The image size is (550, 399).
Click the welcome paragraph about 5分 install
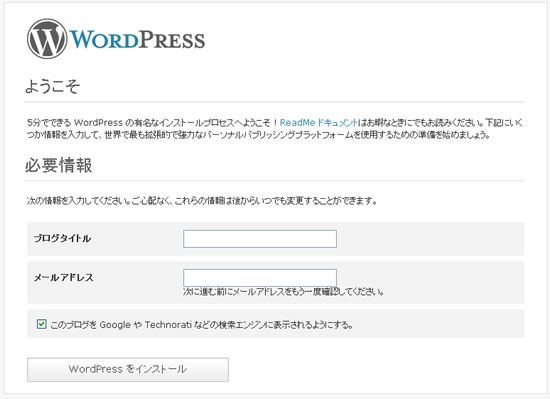pyautogui.click(x=275, y=129)
